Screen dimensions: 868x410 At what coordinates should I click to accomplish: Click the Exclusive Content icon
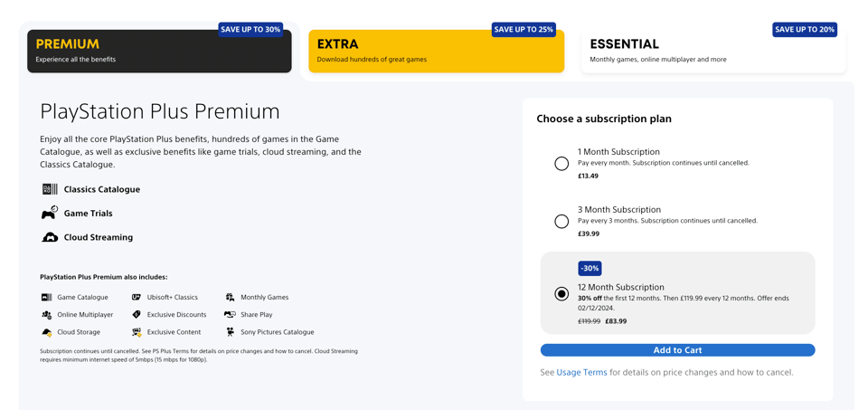137,332
